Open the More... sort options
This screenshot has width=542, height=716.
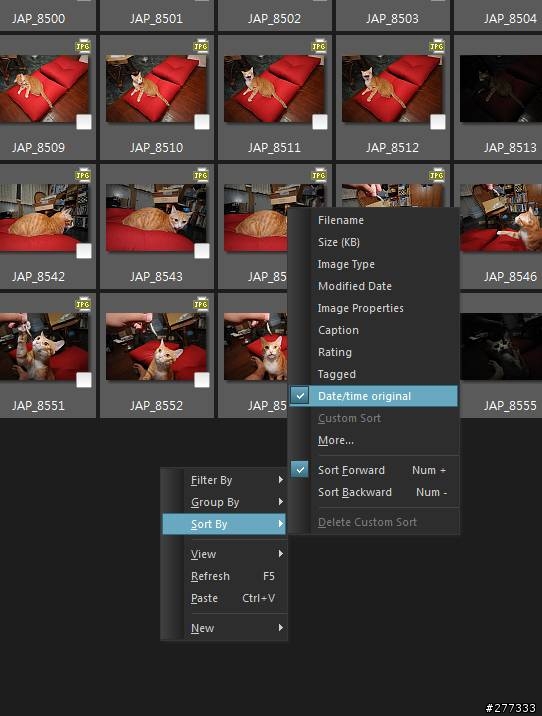click(x=374, y=440)
